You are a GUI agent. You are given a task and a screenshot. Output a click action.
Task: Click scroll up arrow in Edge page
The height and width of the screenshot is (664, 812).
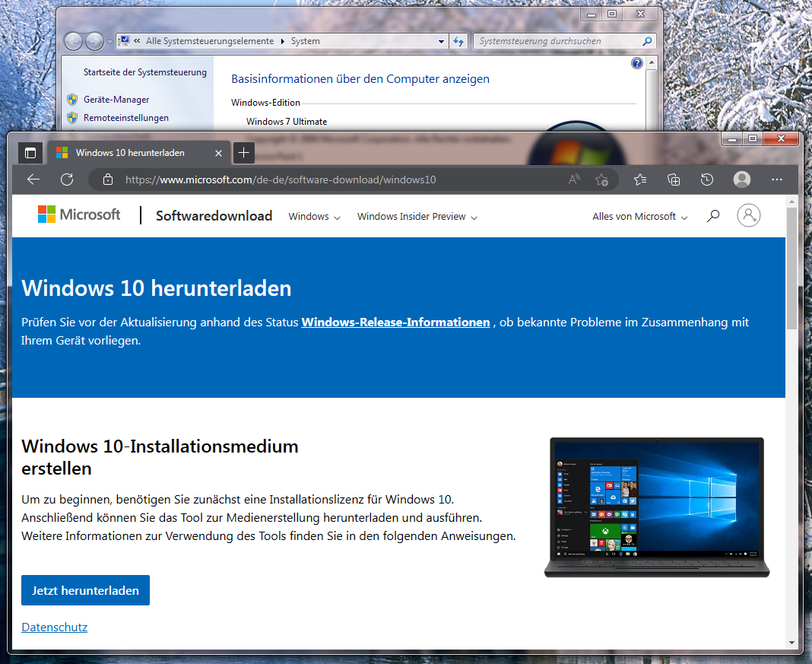click(x=791, y=202)
